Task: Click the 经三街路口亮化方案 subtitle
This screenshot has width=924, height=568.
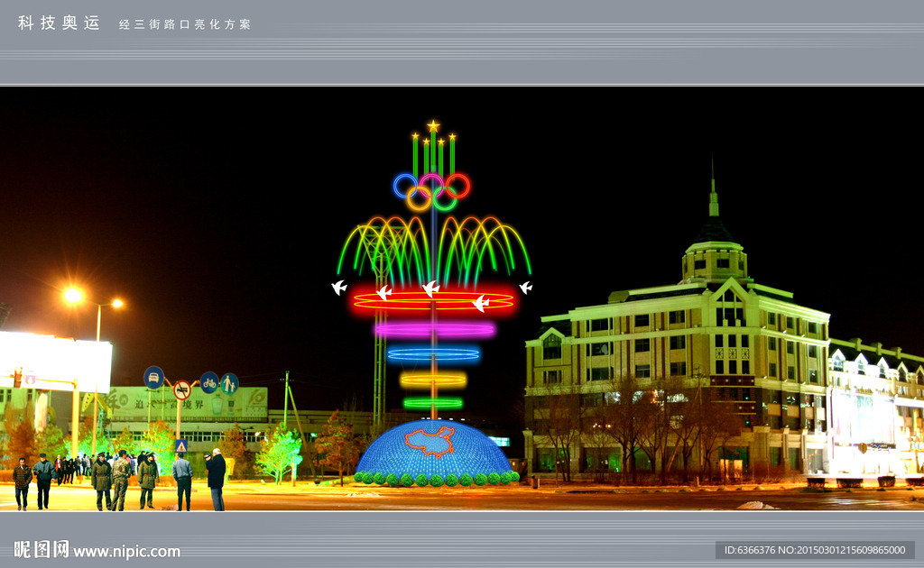Action: click(x=185, y=24)
